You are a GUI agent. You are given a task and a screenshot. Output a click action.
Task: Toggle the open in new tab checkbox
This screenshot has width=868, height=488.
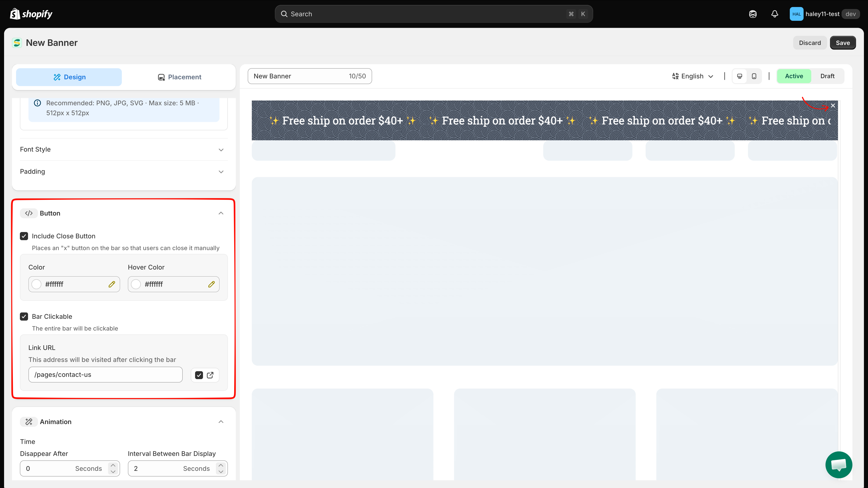click(x=199, y=375)
